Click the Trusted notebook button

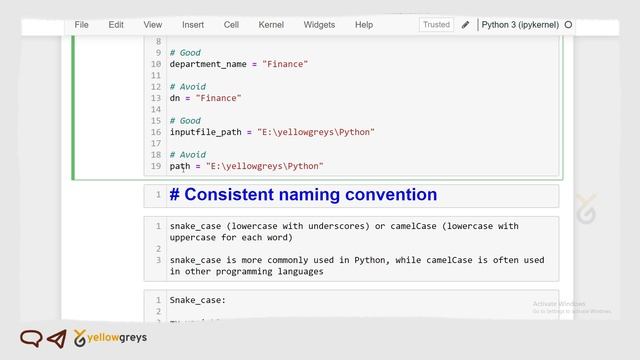(436, 25)
